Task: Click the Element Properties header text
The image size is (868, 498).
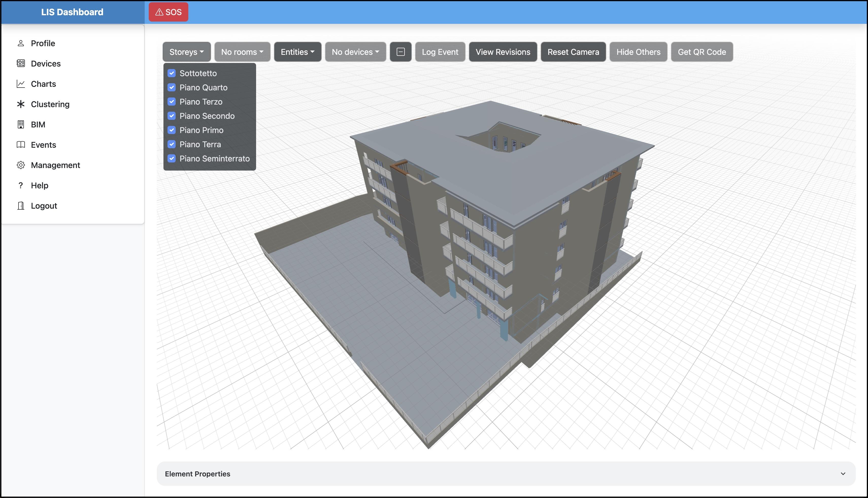Action: click(x=197, y=474)
